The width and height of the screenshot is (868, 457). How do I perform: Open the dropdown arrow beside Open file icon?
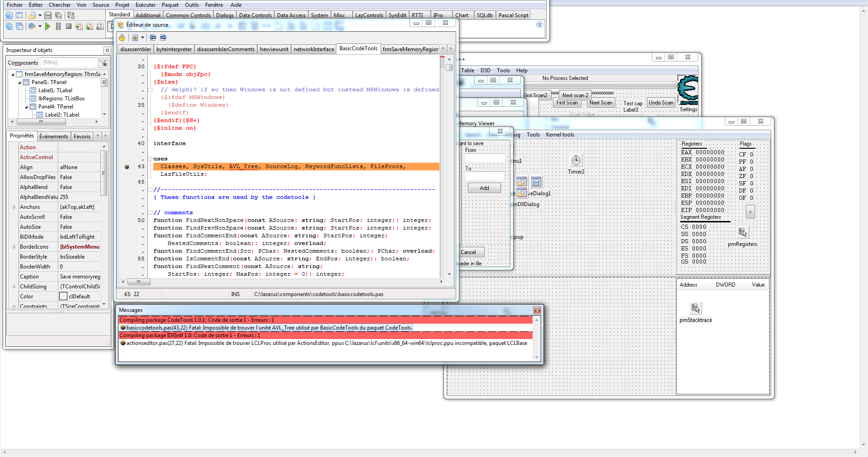coord(40,15)
